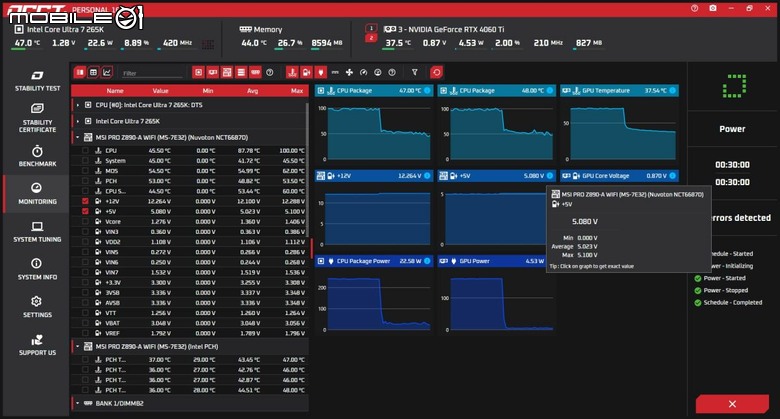Reset monitoring statistics with red refresh icon
Screen dimensions: 780x419
pos(436,73)
